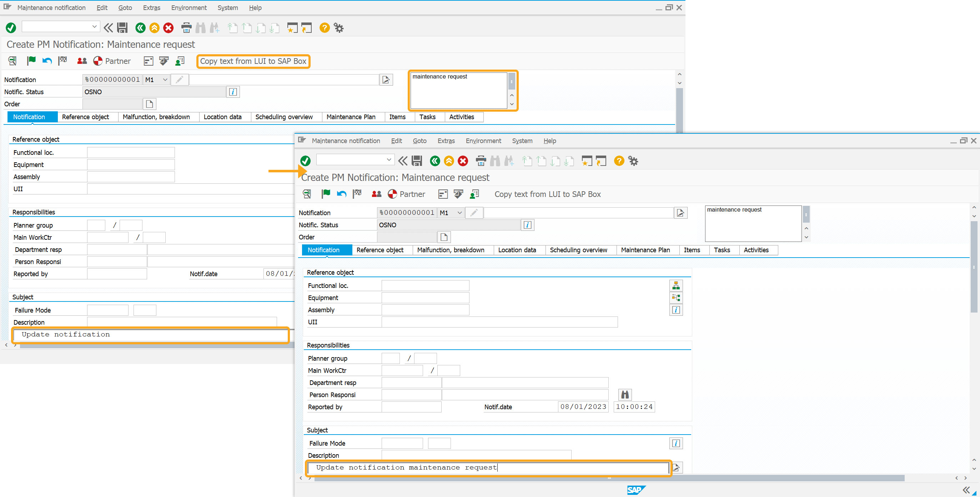Click Print icon in front window toolbar
980x497 pixels.
point(481,161)
